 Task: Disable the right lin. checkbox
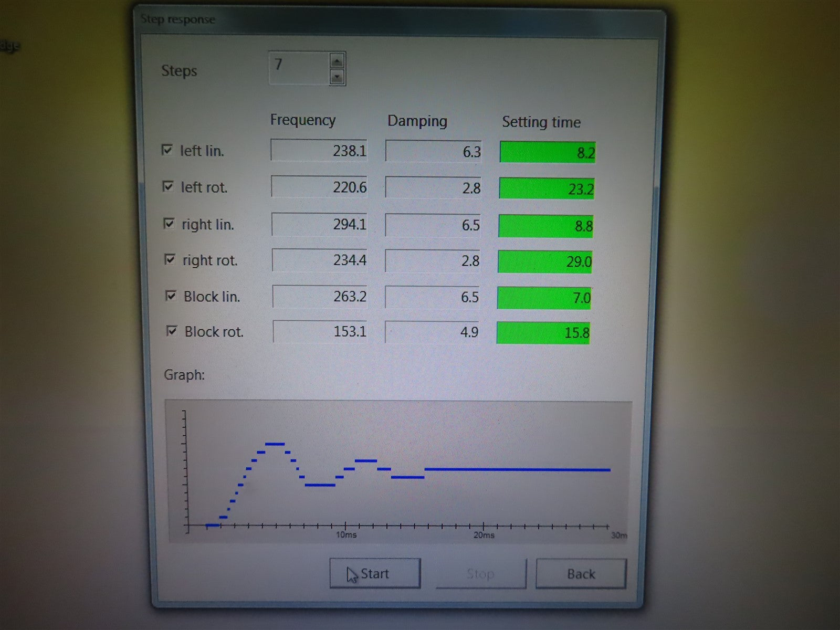(x=169, y=224)
